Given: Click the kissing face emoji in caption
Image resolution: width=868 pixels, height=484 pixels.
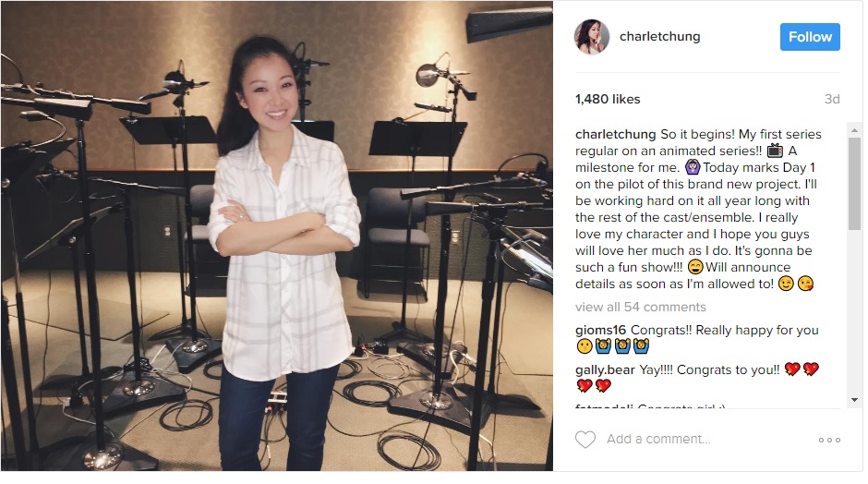Looking at the screenshot, I should point(805,284).
